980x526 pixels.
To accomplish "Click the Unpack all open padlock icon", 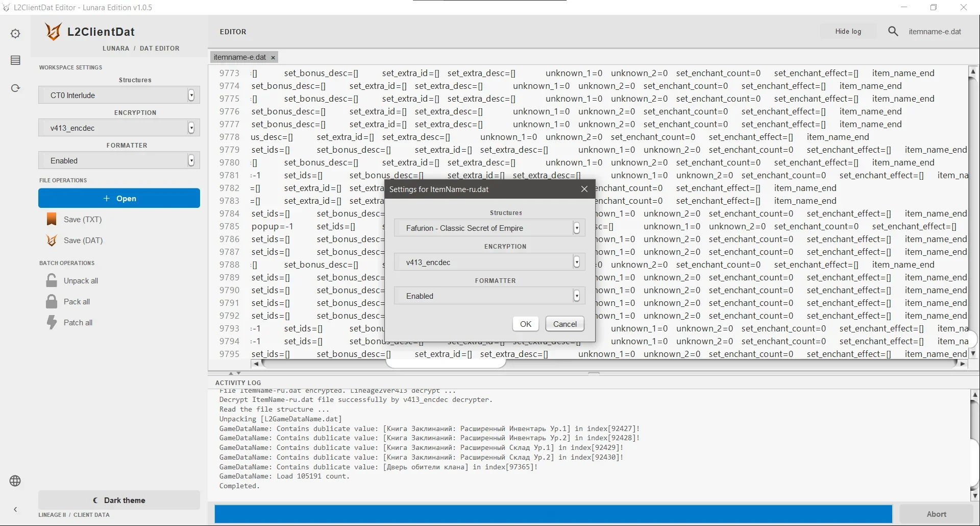I will point(52,281).
